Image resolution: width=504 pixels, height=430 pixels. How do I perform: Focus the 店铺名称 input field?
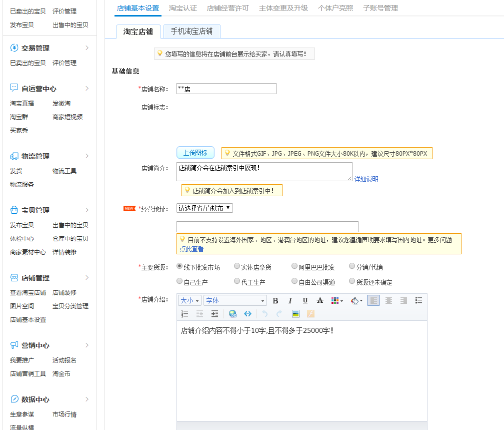click(226, 89)
